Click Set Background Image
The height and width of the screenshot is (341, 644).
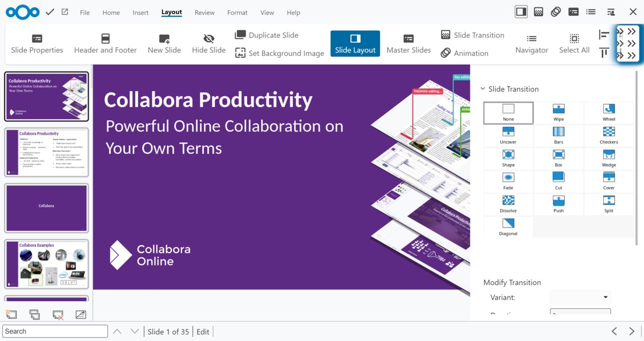280,53
